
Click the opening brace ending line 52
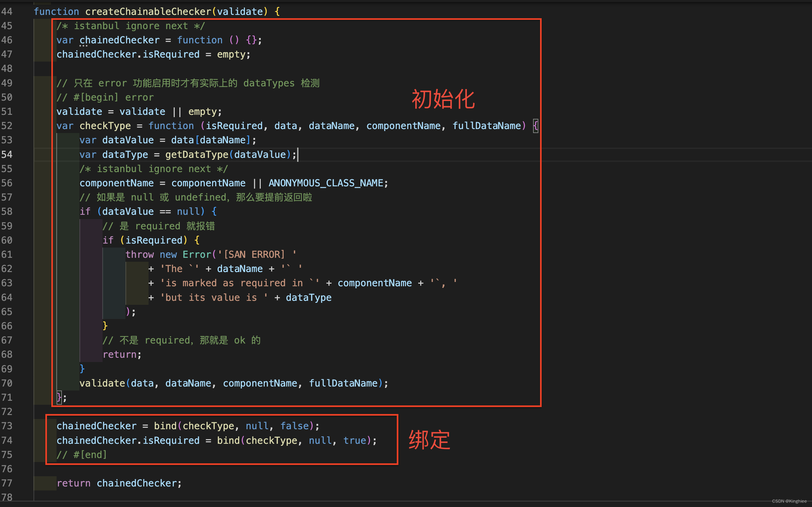coord(536,126)
